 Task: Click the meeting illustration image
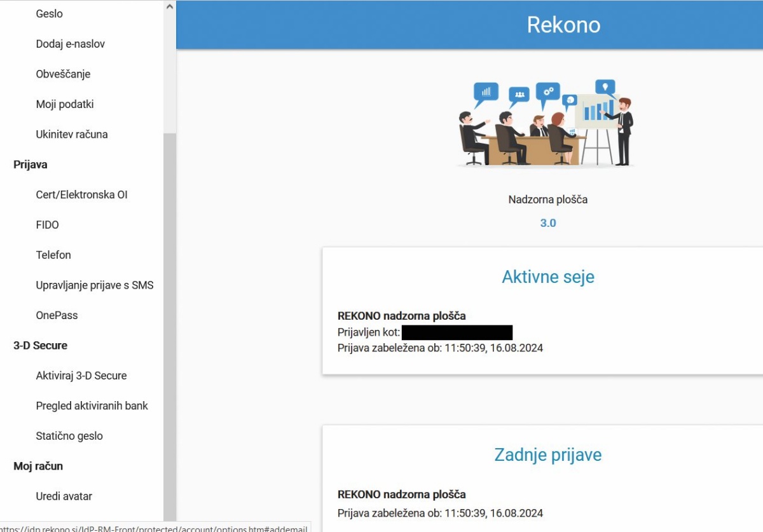click(x=546, y=123)
